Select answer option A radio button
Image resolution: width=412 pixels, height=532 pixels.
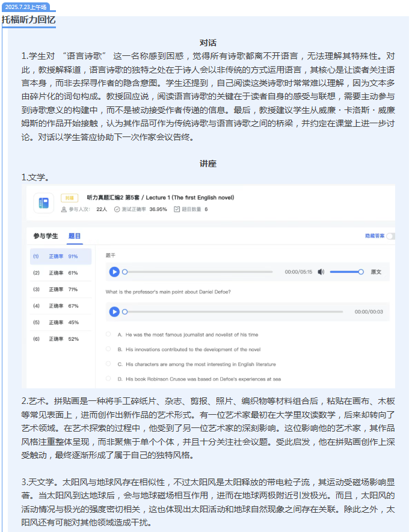108,334
